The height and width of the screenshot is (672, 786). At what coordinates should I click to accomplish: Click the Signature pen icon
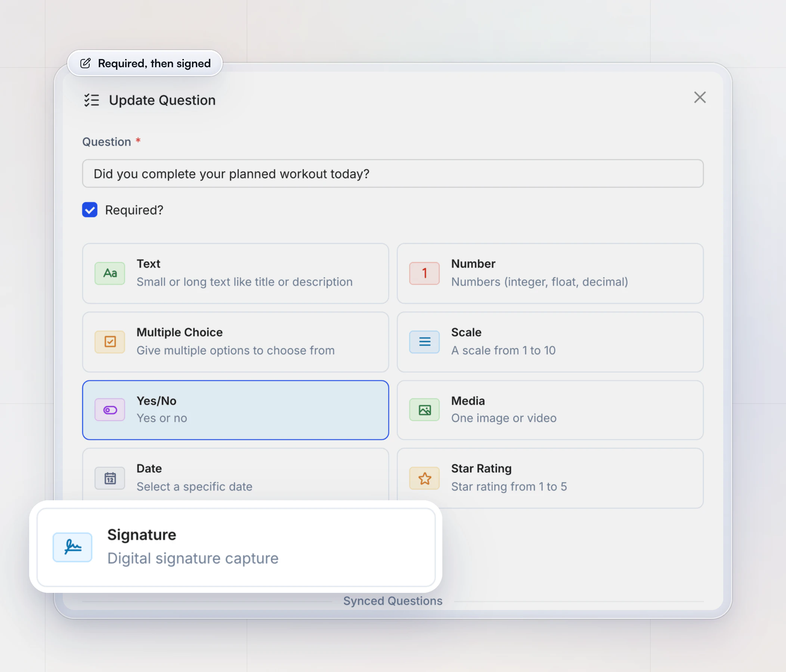click(x=72, y=547)
